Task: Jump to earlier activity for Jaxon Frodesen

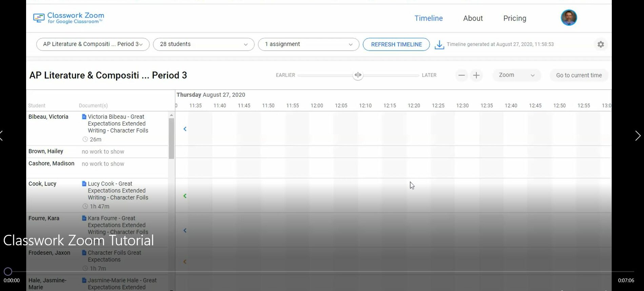Action: click(x=185, y=262)
